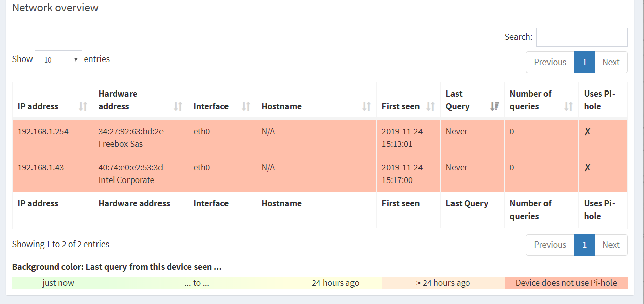Sort by Hostname arrows icon
The width and height of the screenshot is (644, 304).
click(366, 106)
